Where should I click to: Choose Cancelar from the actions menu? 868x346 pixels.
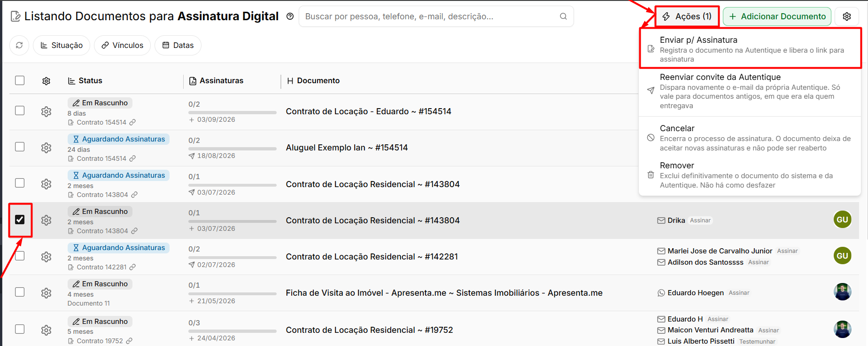(x=750, y=138)
